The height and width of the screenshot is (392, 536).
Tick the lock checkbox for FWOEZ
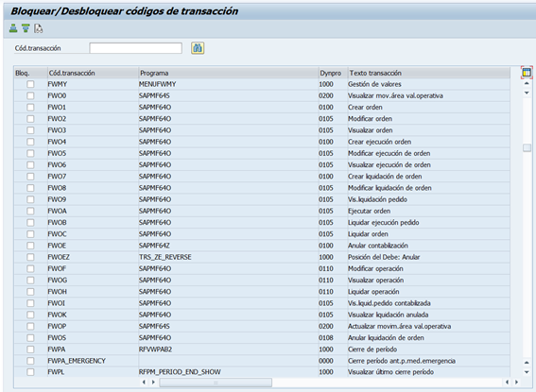[x=30, y=257]
